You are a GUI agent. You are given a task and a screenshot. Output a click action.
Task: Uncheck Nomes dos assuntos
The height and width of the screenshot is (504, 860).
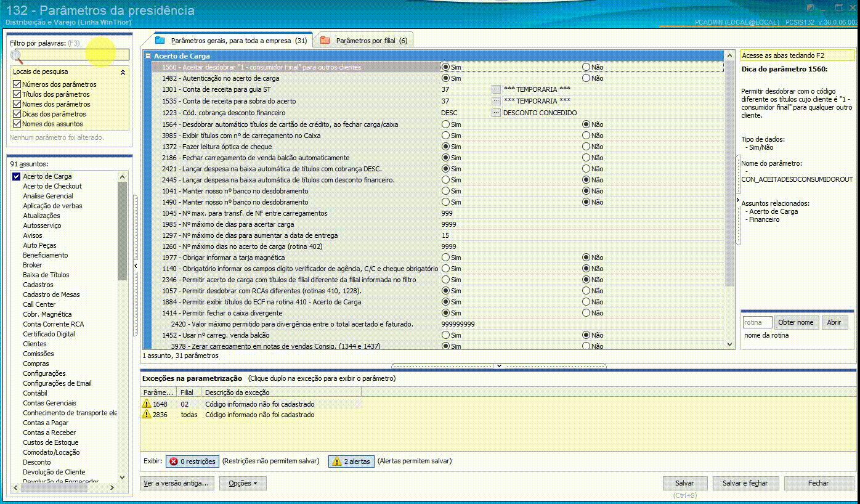pyautogui.click(x=17, y=124)
